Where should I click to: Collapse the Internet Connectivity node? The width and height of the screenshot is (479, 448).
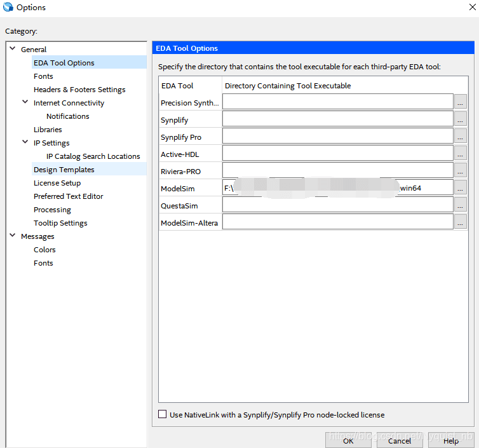25,102
